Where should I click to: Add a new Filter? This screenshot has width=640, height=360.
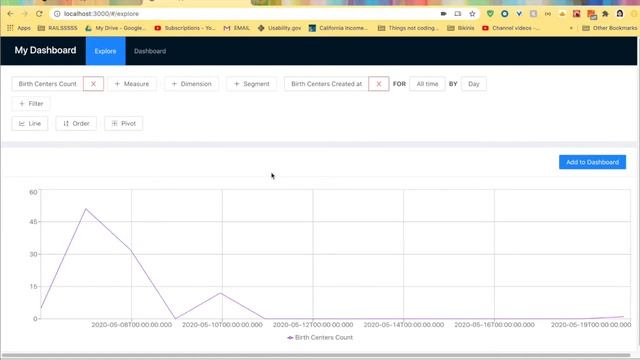point(31,104)
